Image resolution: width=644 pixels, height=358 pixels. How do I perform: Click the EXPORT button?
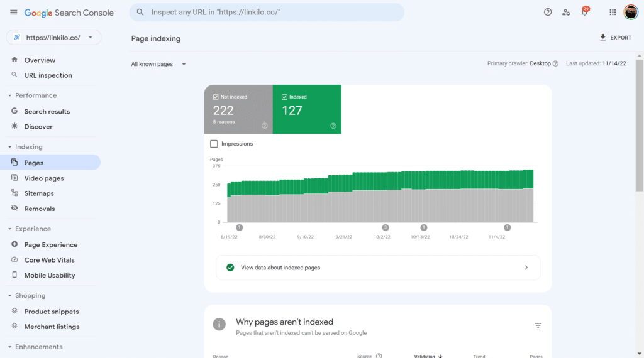[615, 37]
